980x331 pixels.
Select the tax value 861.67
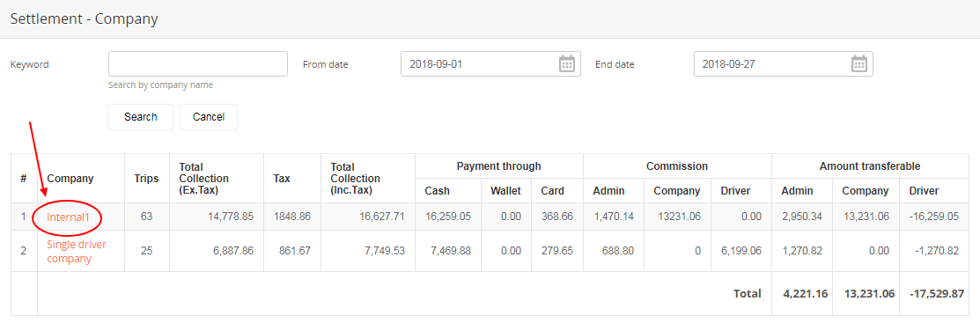296,251
